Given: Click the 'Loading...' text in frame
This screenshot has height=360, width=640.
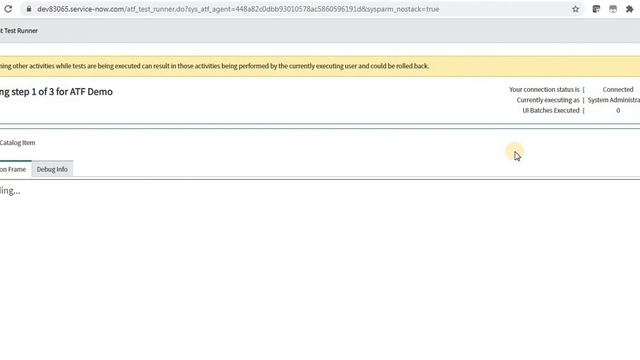Looking at the screenshot, I should (x=10, y=191).
